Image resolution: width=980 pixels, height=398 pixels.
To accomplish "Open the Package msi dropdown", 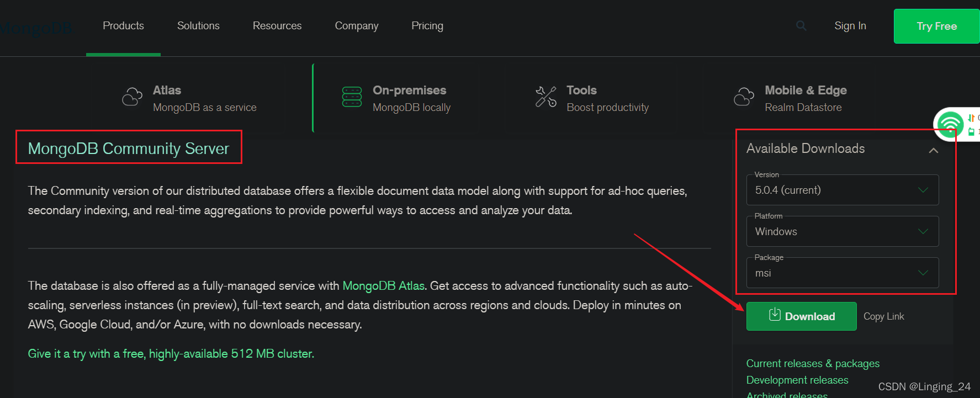I will point(843,273).
